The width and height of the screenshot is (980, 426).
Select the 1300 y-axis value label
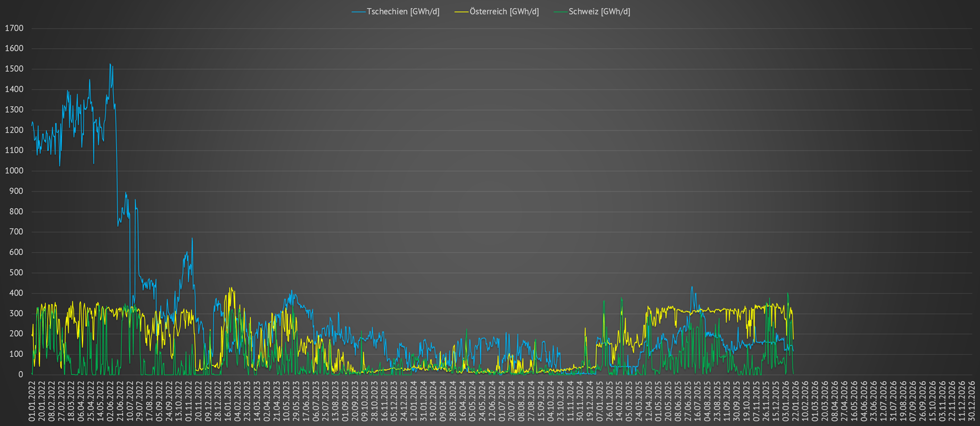click(x=14, y=110)
